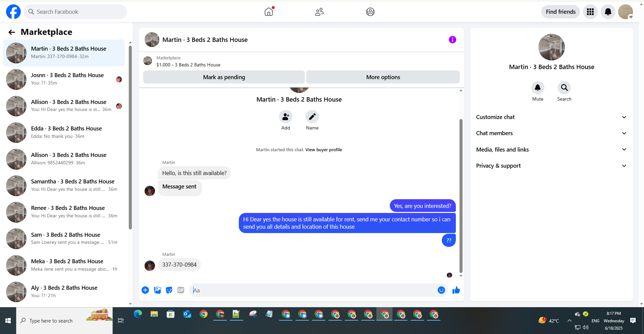Open the account profile picture menu
This screenshot has width=644, height=334.
click(x=626, y=12)
